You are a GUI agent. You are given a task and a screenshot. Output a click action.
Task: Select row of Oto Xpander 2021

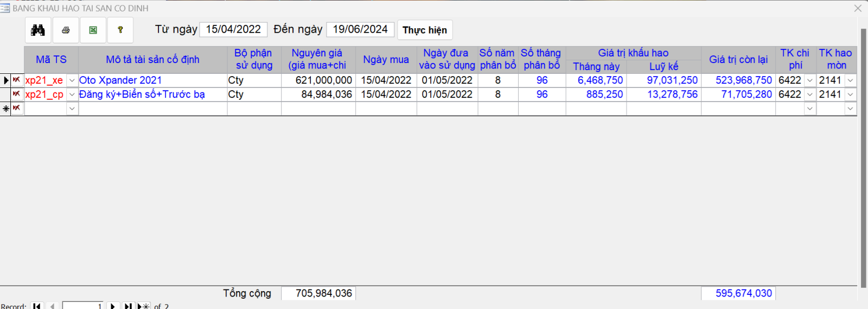point(5,80)
